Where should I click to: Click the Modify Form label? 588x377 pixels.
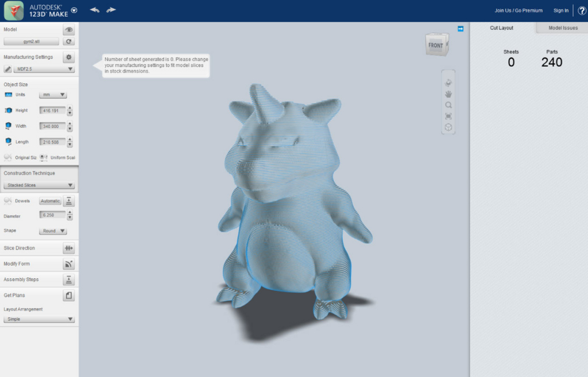(17, 264)
